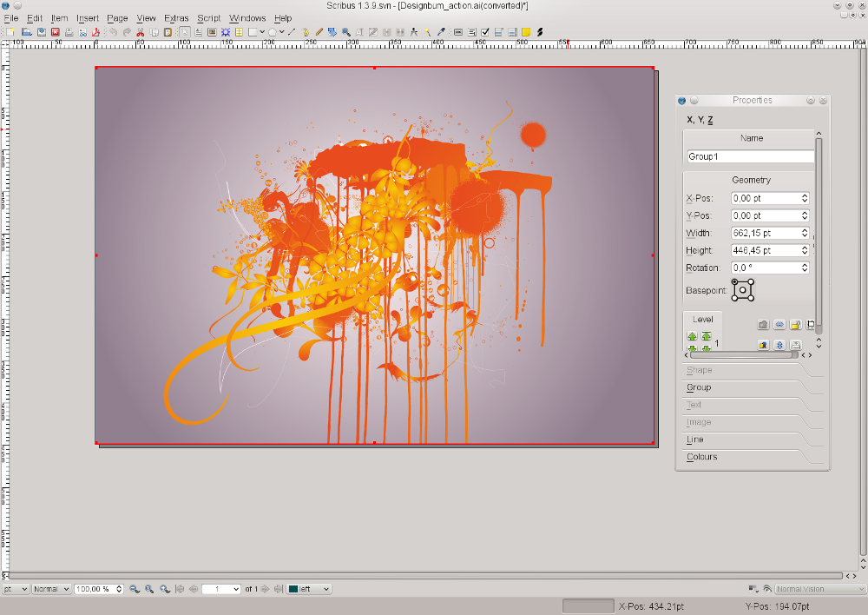Raise Group1 one level up
Image resolution: width=868 pixels, height=615 pixels.
692,335
